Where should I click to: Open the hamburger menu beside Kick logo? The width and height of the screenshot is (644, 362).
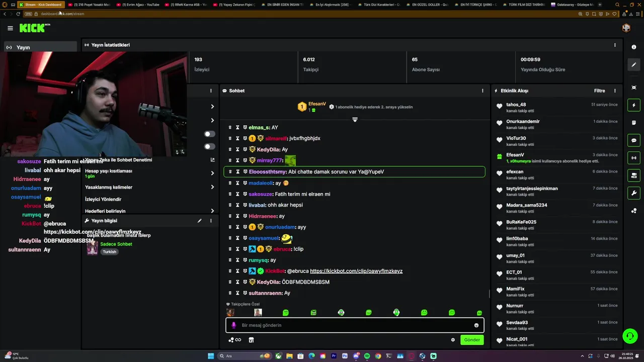(10, 28)
